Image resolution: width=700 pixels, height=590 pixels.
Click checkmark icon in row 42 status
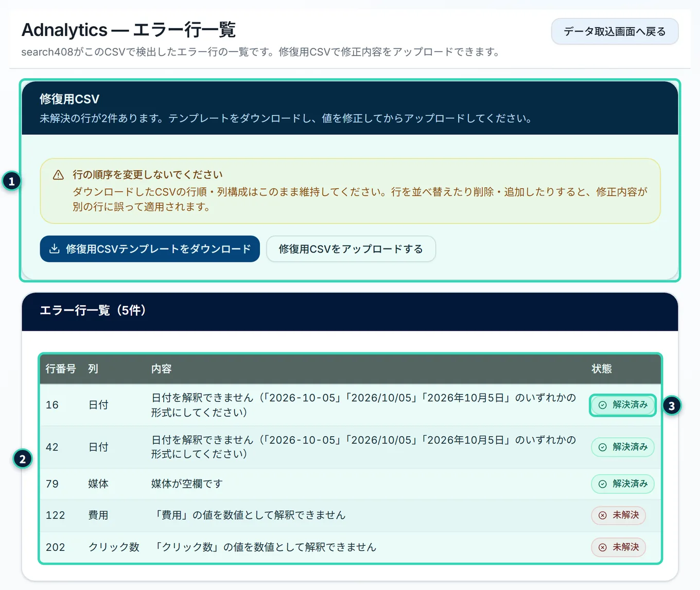(602, 447)
